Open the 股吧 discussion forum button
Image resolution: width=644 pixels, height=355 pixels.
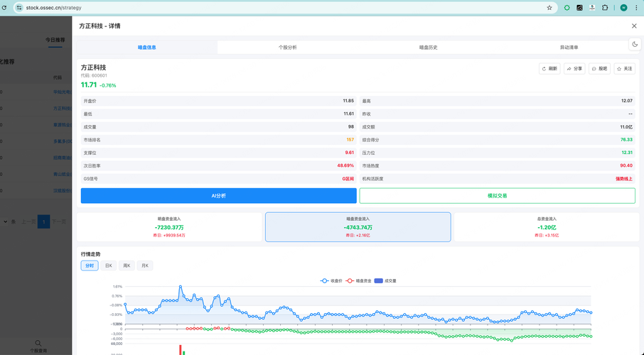[599, 69]
